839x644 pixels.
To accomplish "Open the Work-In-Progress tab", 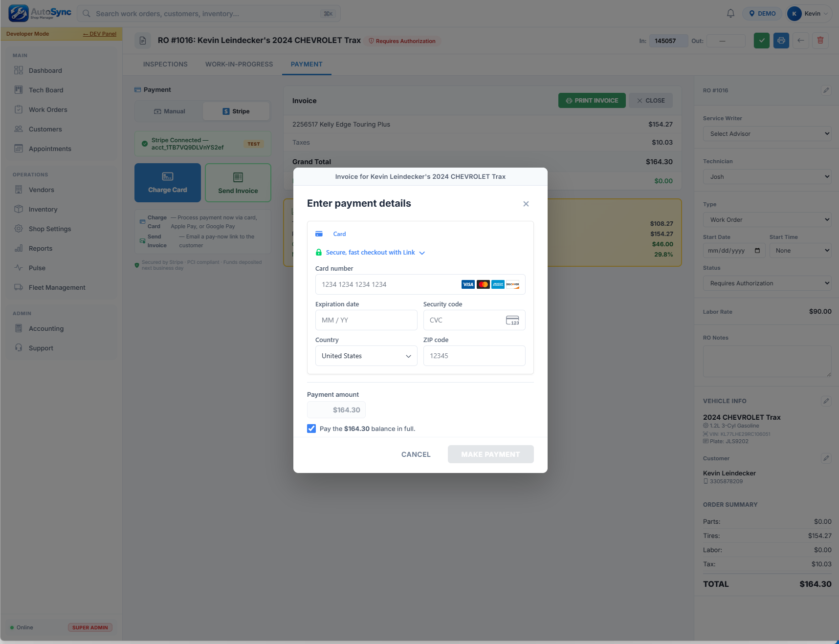I will (x=239, y=64).
